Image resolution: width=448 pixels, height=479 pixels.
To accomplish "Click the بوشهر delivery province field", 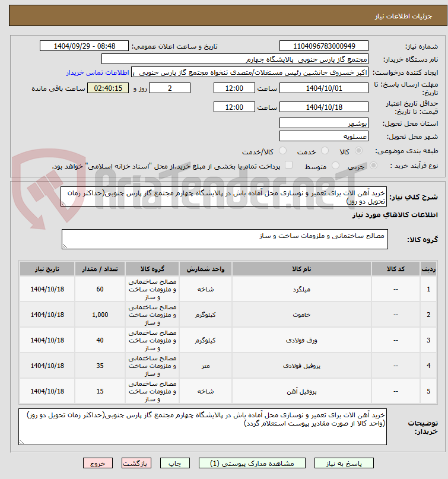I will pyautogui.click(x=324, y=123).
